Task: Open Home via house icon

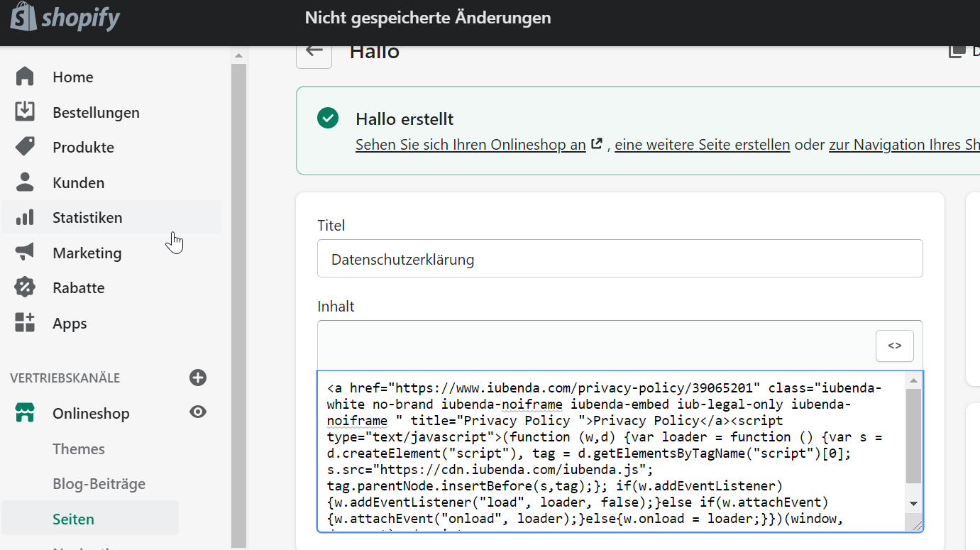Action: [x=25, y=77]
